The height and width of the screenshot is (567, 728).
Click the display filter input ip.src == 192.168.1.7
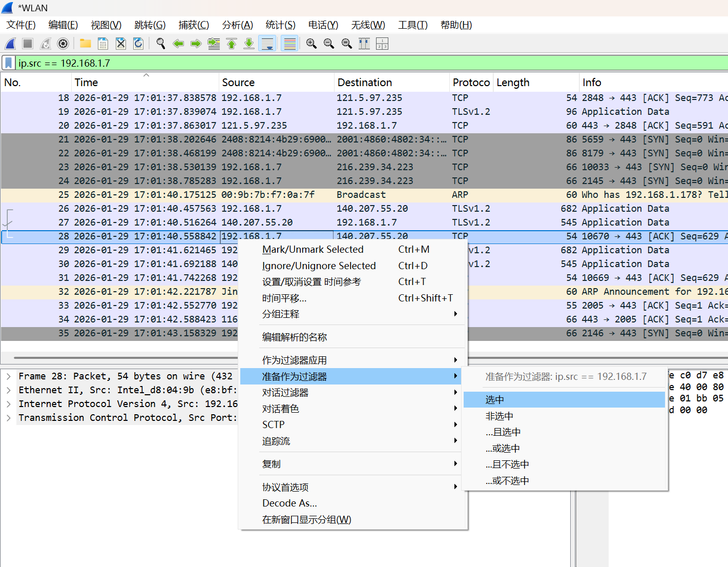[x=371, y=63]
